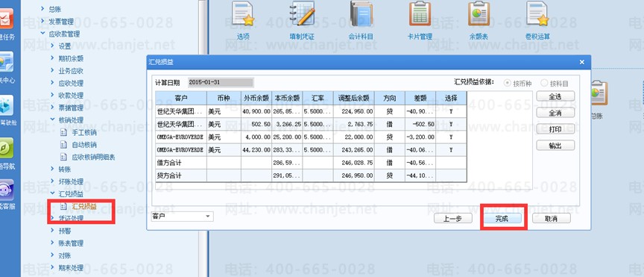Expand the 设置 tree node
Image resolution: width=644 pixels, height=277 pixels.
coord(53,46)
